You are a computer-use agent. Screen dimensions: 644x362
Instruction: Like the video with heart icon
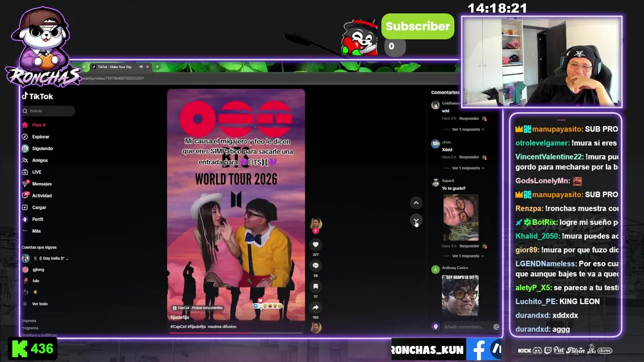click(315, 244)
